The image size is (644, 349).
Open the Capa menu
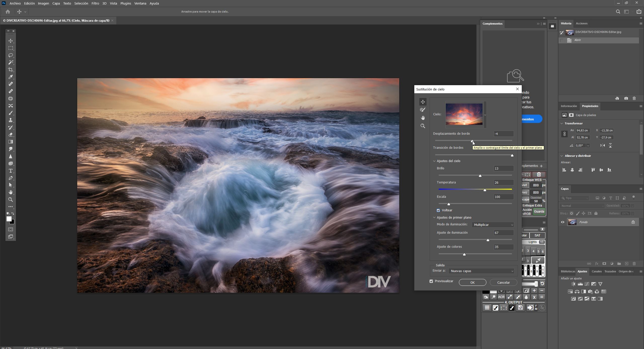click(x=56, y=3)
